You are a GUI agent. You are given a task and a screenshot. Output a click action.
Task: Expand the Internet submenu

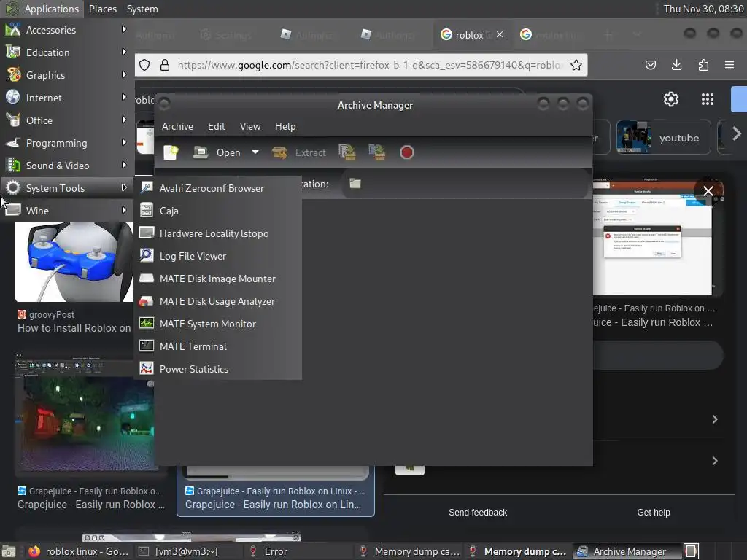point(66,98)
